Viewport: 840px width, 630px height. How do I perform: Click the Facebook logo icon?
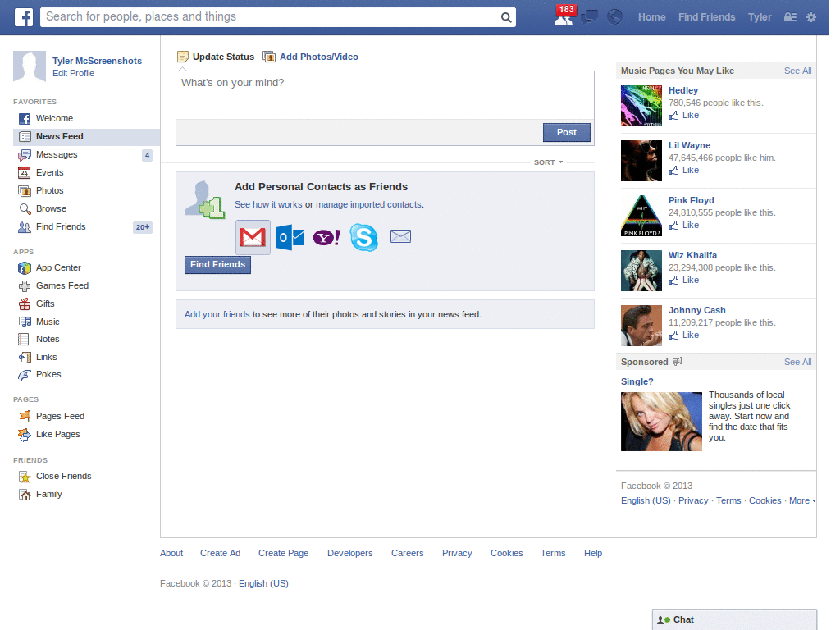coord(24,17)
